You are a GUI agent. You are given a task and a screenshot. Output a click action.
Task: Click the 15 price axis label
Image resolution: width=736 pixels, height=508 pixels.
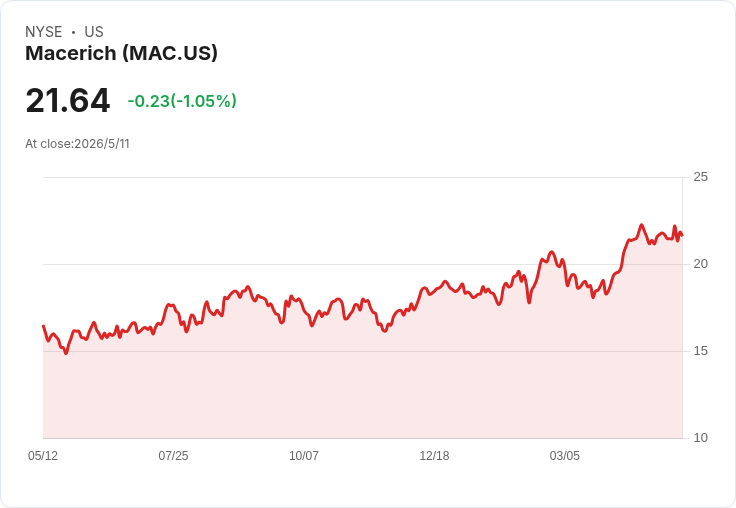[700, 351]
